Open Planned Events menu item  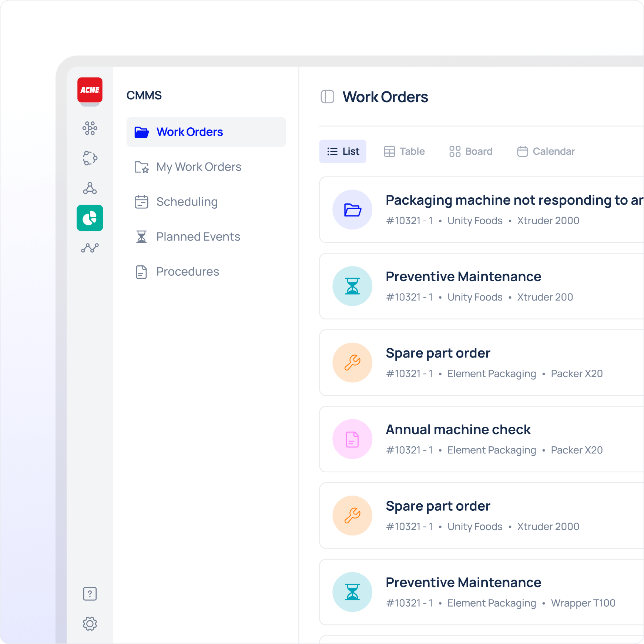[x=198, y=237]
